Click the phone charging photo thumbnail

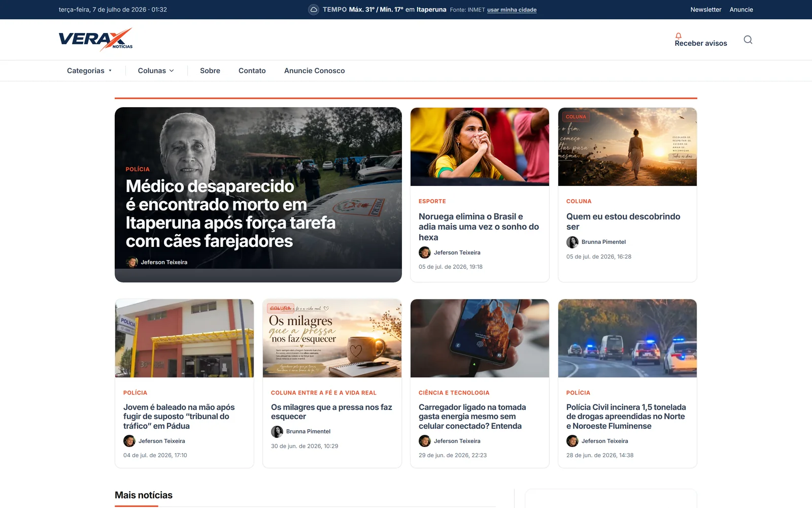[x=480, y=338]
